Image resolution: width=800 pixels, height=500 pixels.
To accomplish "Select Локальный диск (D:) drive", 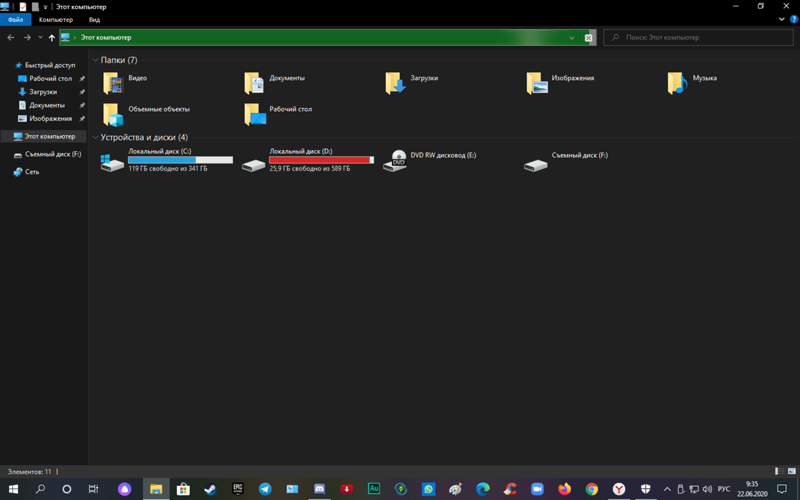I will 308,160.
